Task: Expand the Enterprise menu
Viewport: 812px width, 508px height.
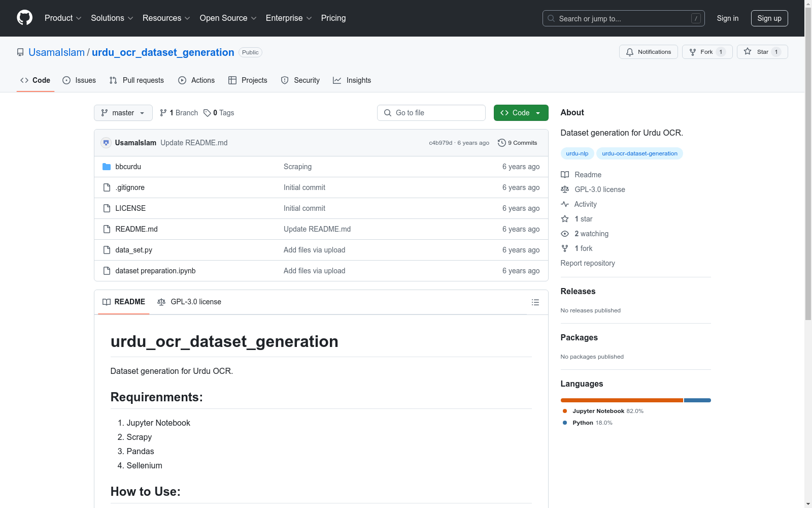Action: tap(289, 18)
